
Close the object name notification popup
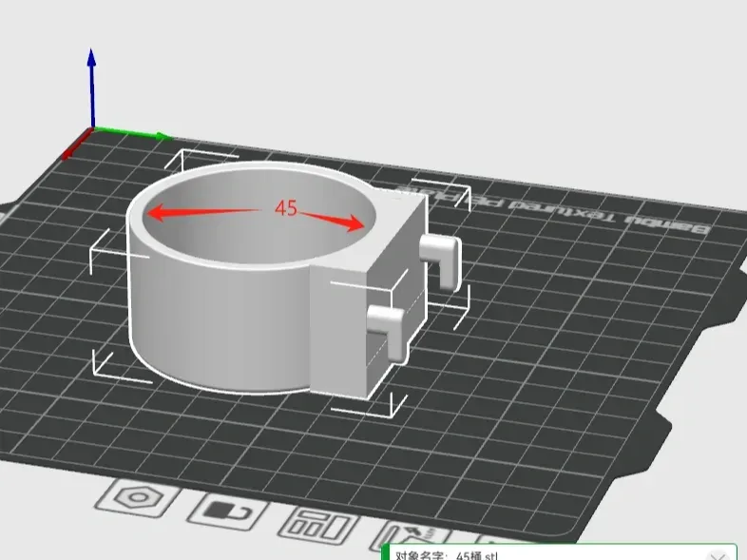pyautogui.click(x=718, y=556)
